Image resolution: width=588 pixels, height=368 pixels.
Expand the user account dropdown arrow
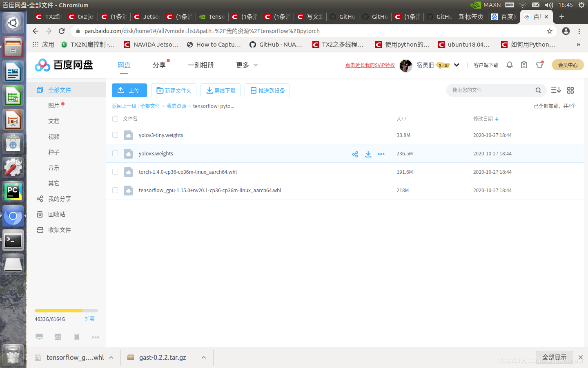pos(457,65)
